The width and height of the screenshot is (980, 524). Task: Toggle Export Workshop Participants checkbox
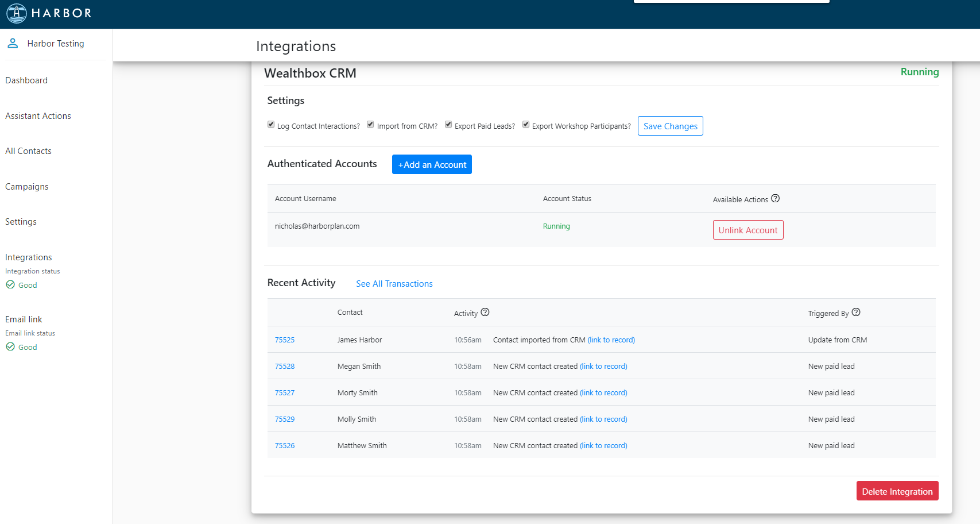(526, 124)
